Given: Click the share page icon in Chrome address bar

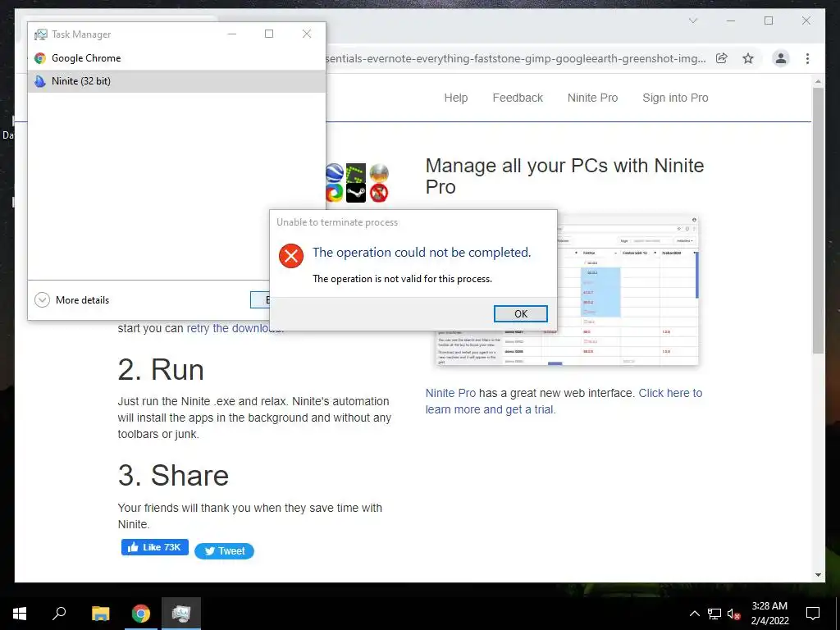Looking at the screenshot, I should (722, 58).
